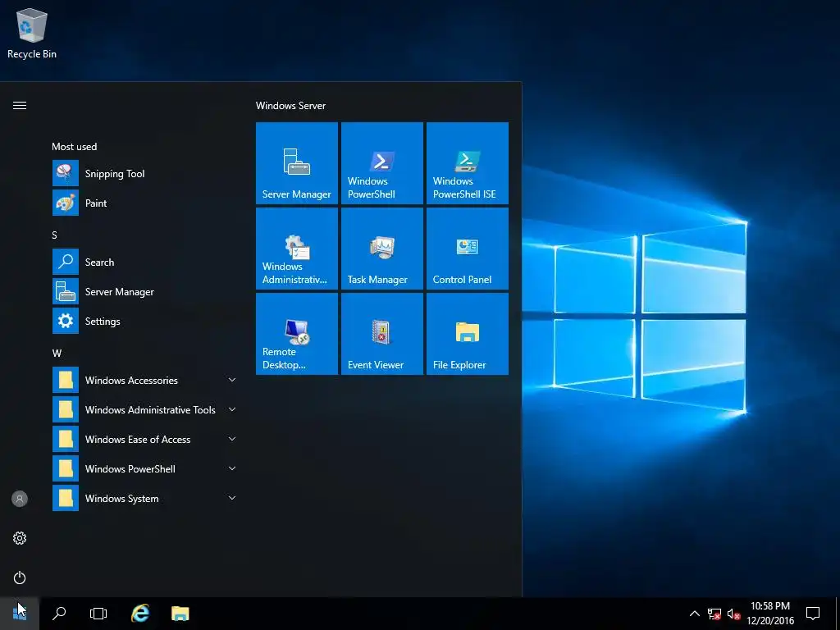Click the W letter header
This screenshot has width=840, height=630.
coord(57,353)
